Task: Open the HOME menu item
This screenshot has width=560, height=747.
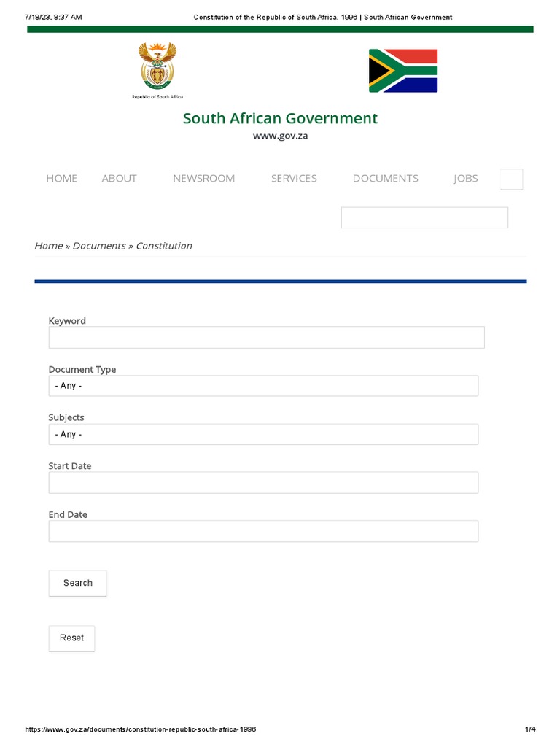Action: point(61,178)
